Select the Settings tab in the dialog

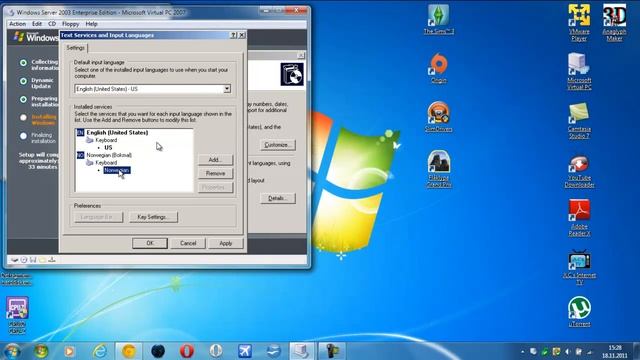(x=76, y=48)
